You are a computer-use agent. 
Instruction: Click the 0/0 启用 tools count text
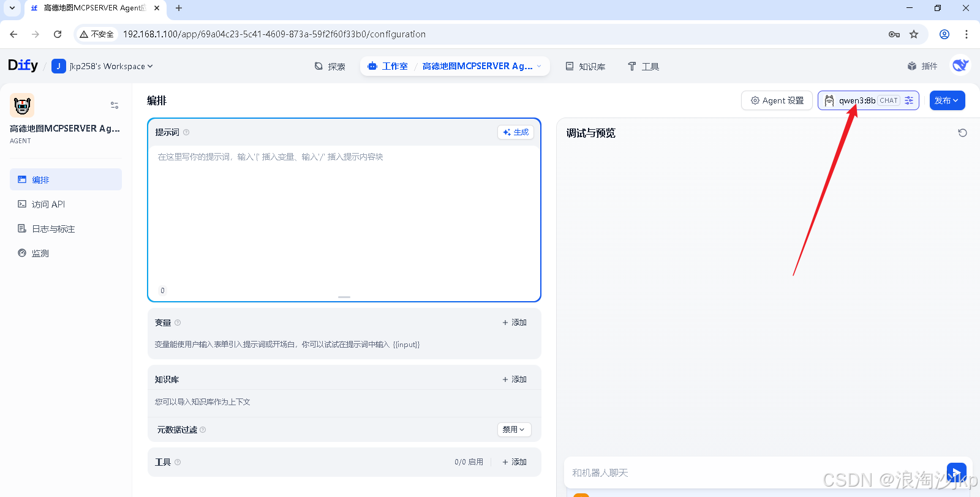(x=469, y=462)
